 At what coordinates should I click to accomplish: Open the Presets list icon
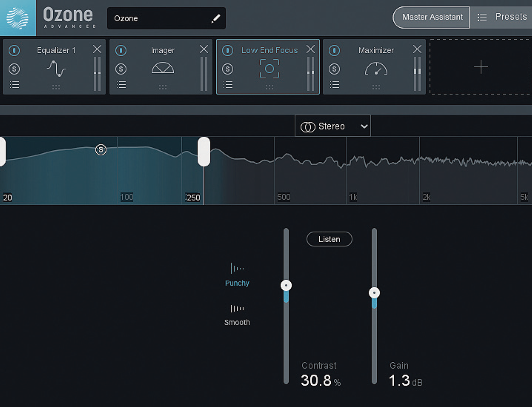point(482,17)
